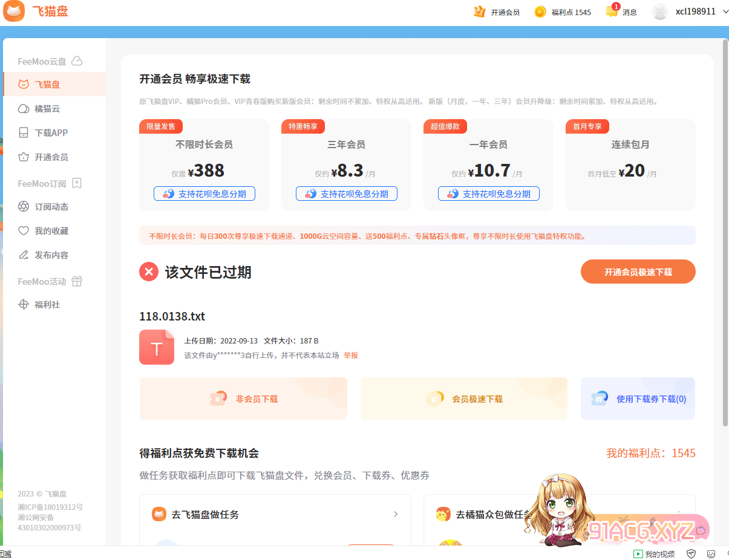
Task: Click the 我的收藏 heart icon
Action: click(24, 231)
